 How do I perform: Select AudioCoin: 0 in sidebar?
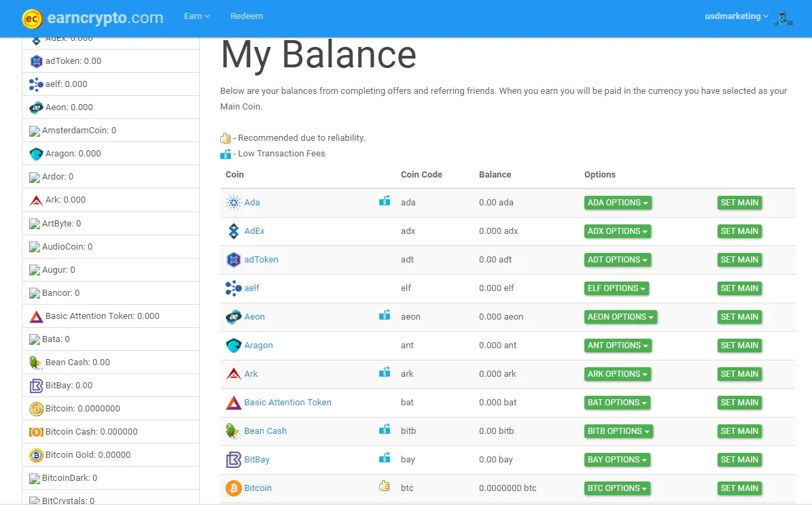click(x=111, y=247)
